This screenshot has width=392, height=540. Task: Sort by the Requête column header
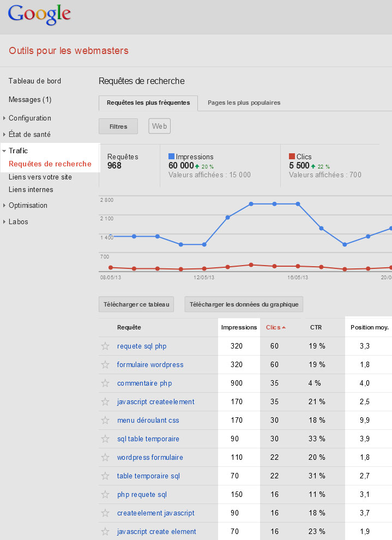pos(129,327)
